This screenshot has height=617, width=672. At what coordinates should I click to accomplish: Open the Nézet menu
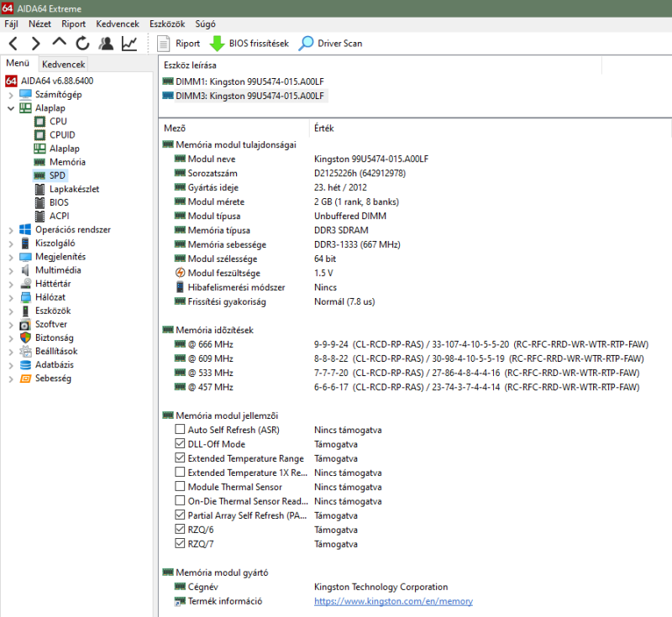tap(39, 24)
